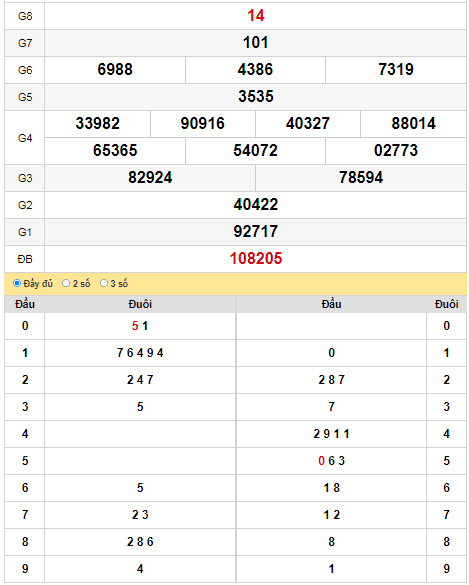
Task: Click the G3 row label
Action: point(25,178)
